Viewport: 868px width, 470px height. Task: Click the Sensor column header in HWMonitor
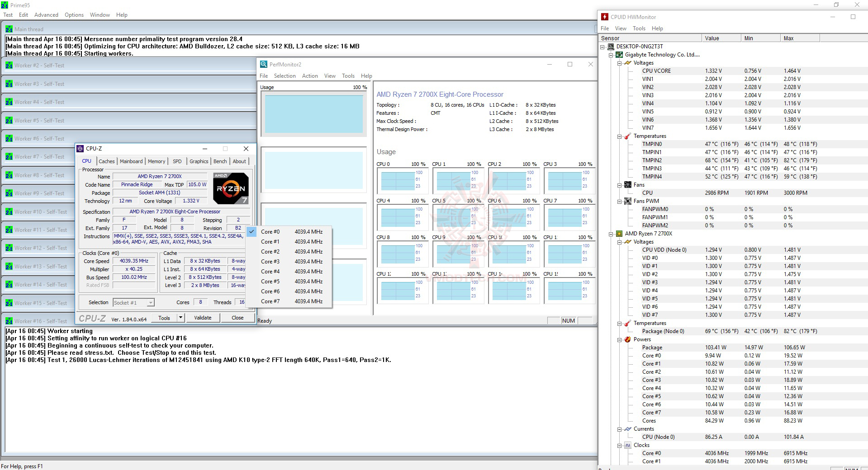pyautogui.click(x=650, y=38)
